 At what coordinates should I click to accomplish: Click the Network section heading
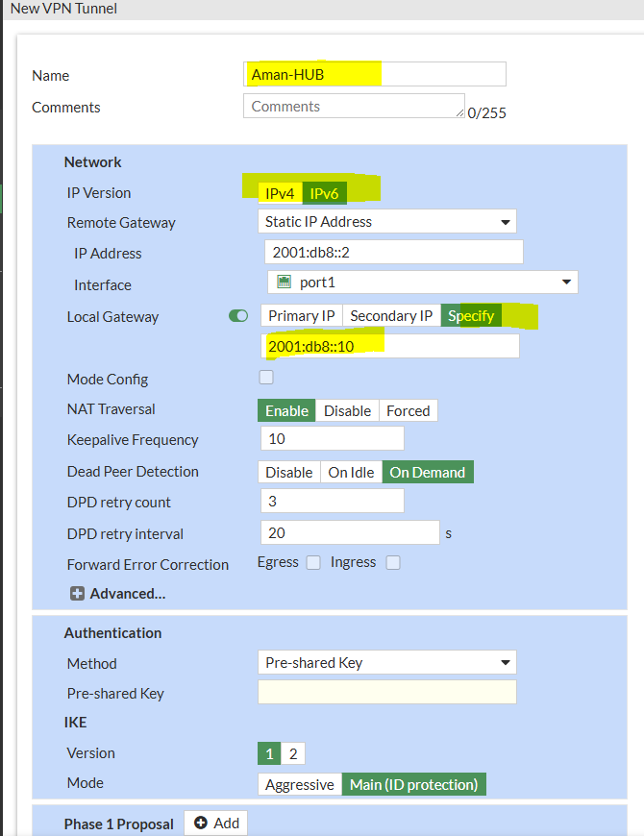click(93, 162)
